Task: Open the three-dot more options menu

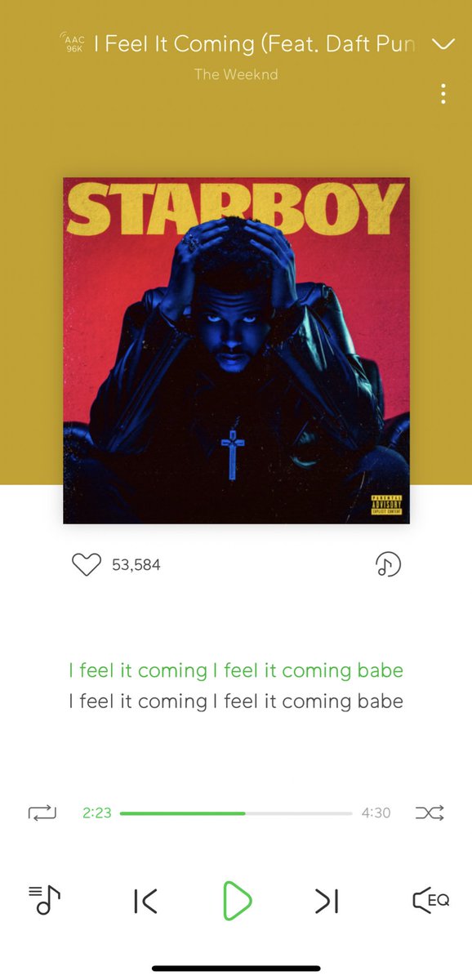Action: coord(443,93)
